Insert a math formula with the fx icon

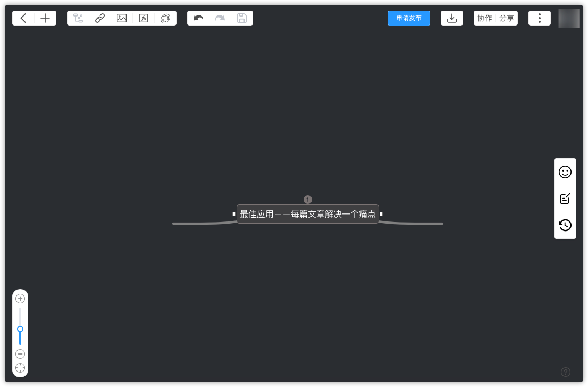(143, 18)
